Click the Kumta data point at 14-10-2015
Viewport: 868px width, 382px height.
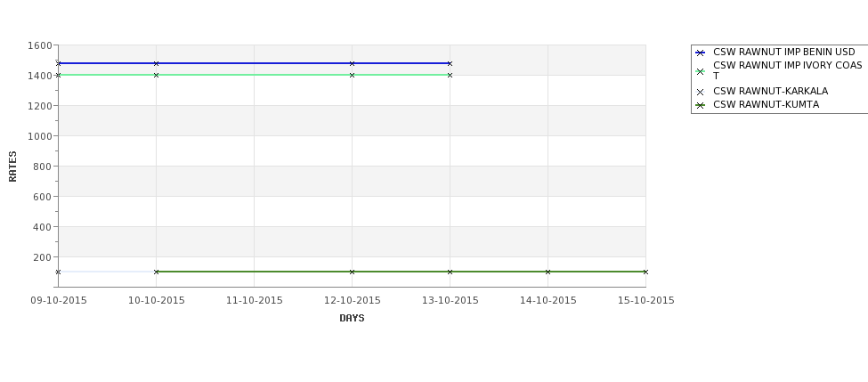click(548, 272)
